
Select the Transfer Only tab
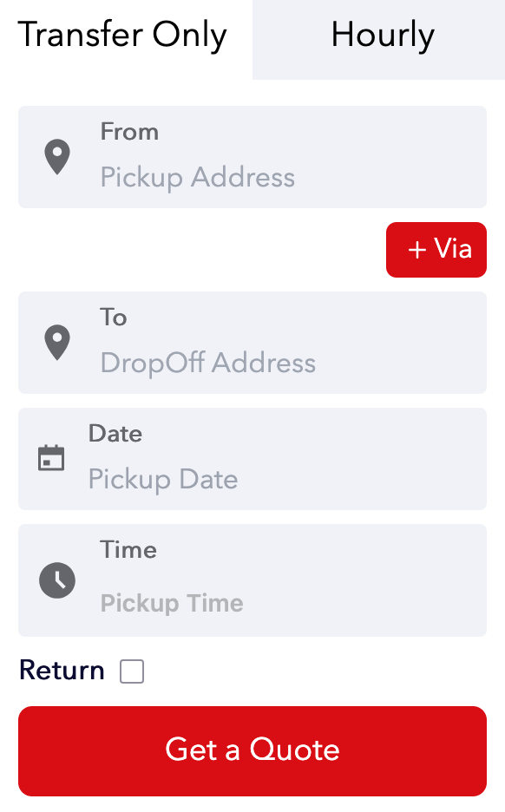122,36
